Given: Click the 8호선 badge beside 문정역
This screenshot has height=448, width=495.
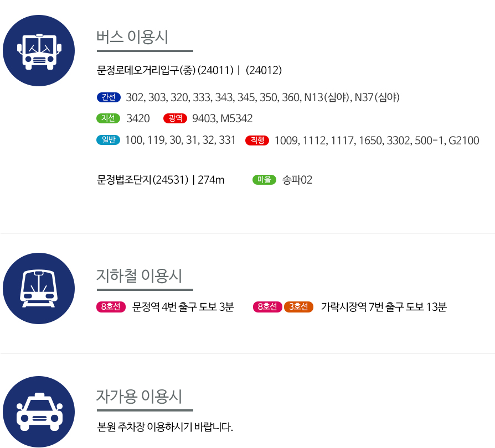Looking at the screenshot, I should pyautogui.click(x=111, y=307).
